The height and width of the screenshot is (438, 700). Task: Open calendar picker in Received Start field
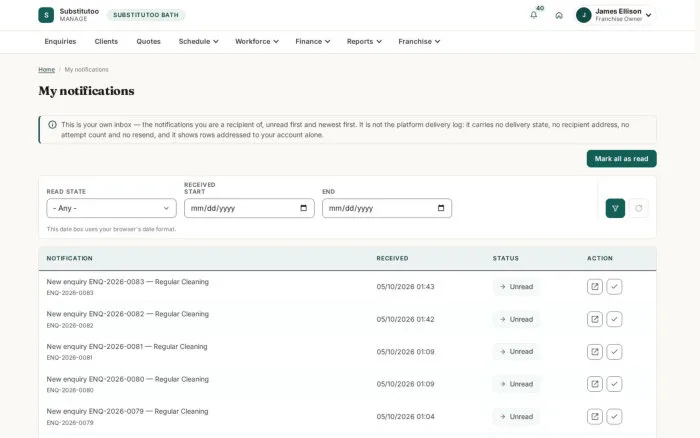[304, 208]
